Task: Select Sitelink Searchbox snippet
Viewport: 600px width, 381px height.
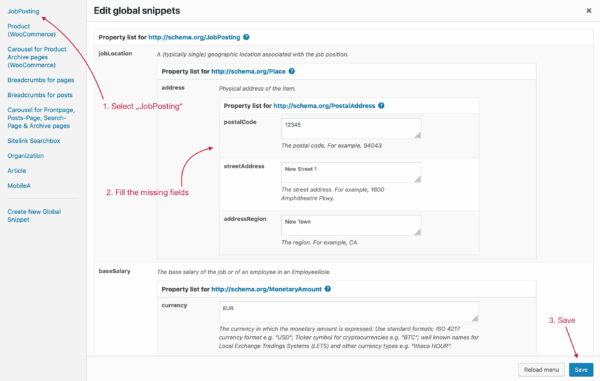Action: click(x=34, y=141)
